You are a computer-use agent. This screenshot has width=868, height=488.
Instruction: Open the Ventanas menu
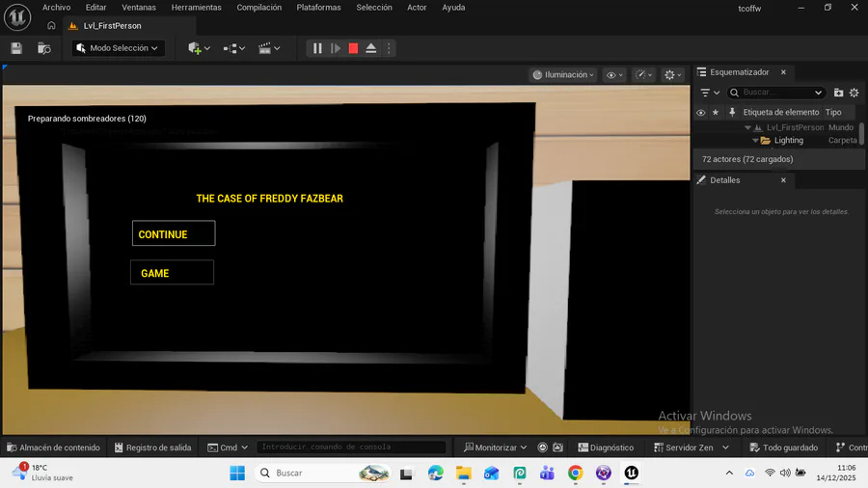[138, 7]
